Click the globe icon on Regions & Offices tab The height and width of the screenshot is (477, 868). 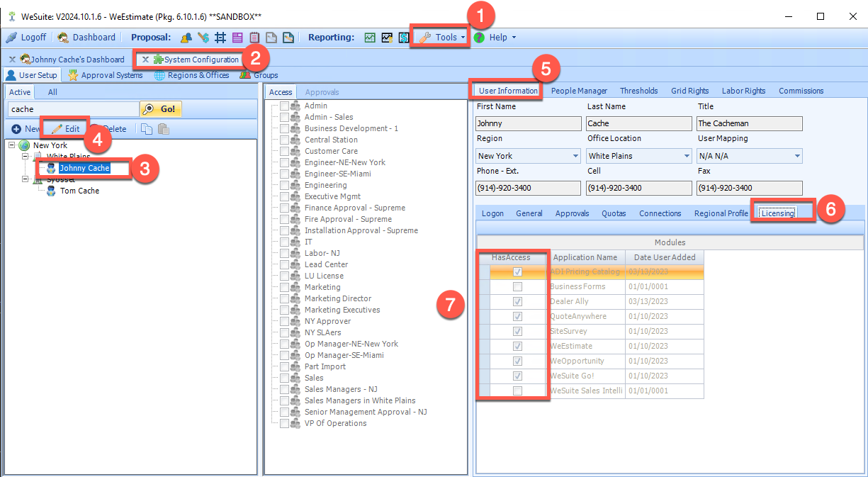click(x=159, y=75)
